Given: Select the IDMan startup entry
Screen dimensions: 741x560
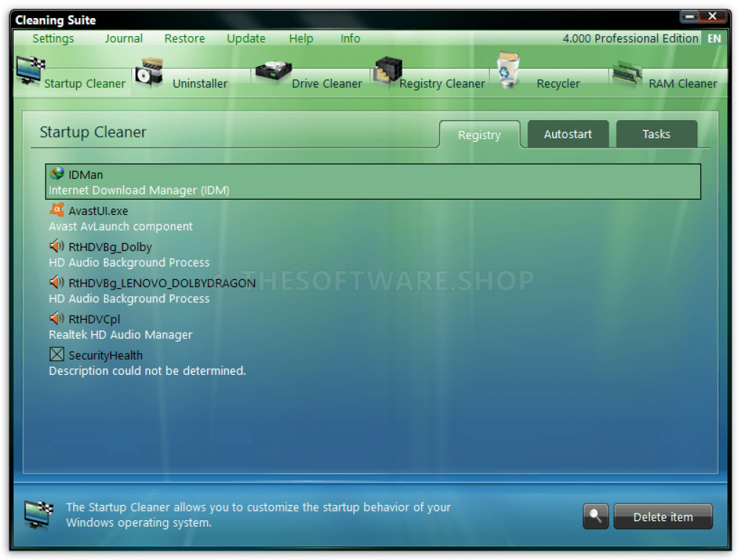Looking at the screenshot, I should [x=373, y=182].
